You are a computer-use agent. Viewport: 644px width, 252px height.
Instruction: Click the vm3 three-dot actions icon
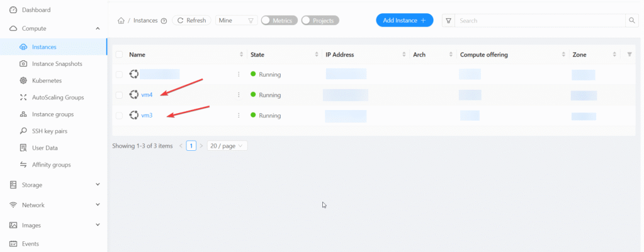239,116
